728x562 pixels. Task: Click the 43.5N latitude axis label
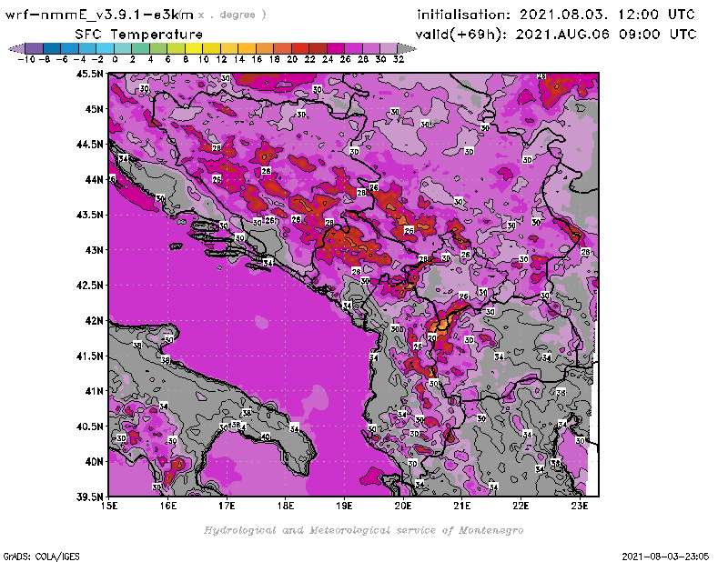click(x=89, y=215)
